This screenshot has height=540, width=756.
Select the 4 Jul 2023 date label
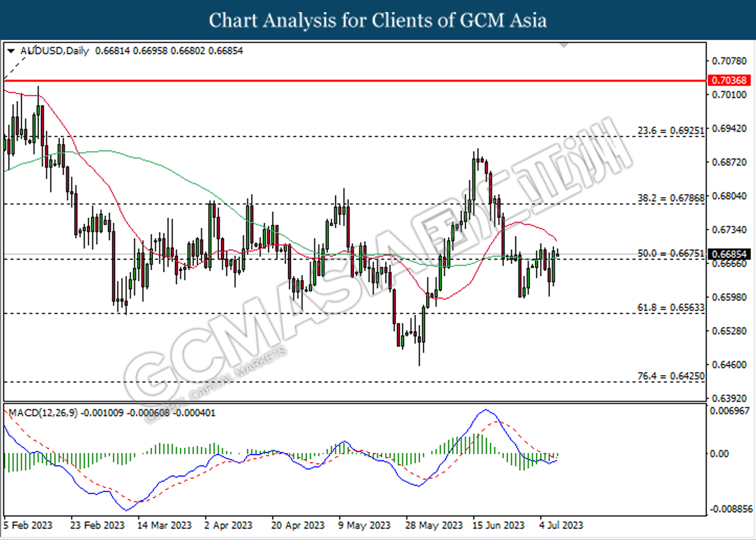[x=561, y=525]
